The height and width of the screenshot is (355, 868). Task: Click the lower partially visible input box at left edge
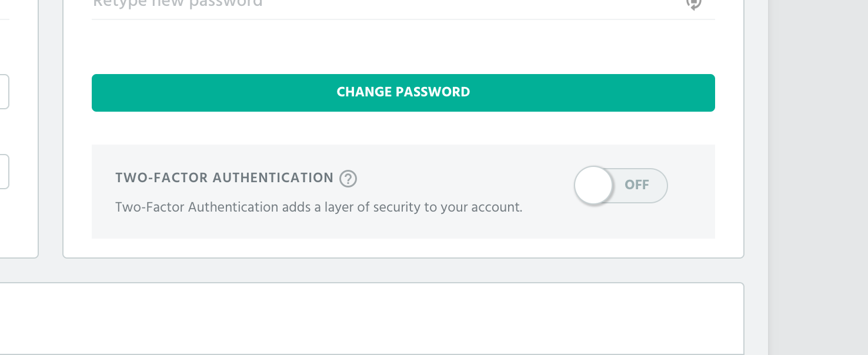(4, 172)
